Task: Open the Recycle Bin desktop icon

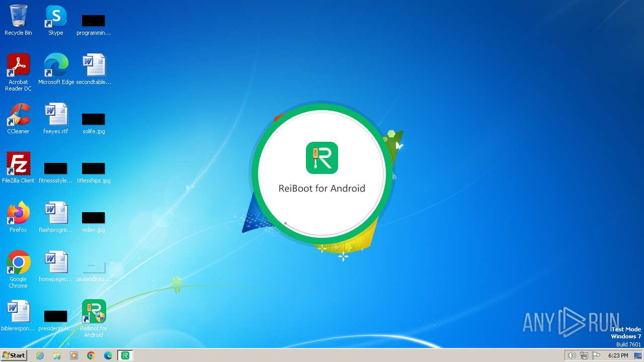Action: [18, 20]
